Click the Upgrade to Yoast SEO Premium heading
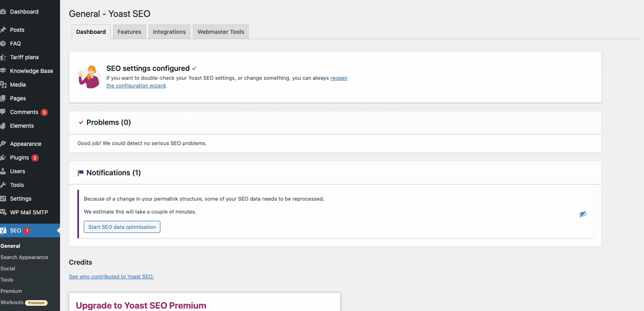The width and height of the screenshot is (644, 311). tap(141, 305)
